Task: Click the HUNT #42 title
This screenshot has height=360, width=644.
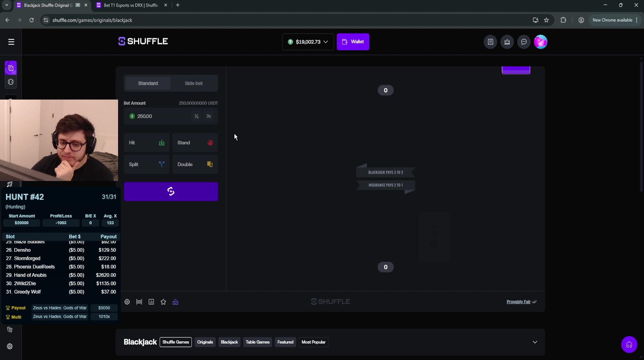Action: (25, 197)
